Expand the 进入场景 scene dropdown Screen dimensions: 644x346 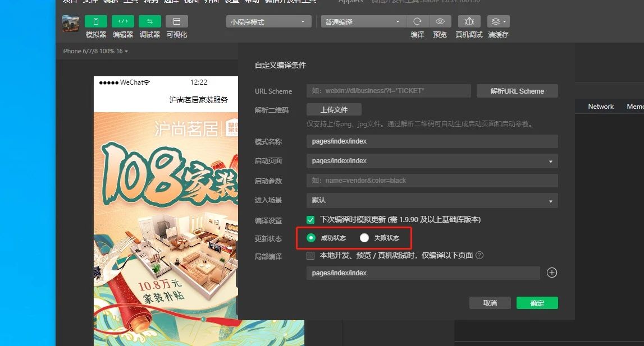point(432,200)
